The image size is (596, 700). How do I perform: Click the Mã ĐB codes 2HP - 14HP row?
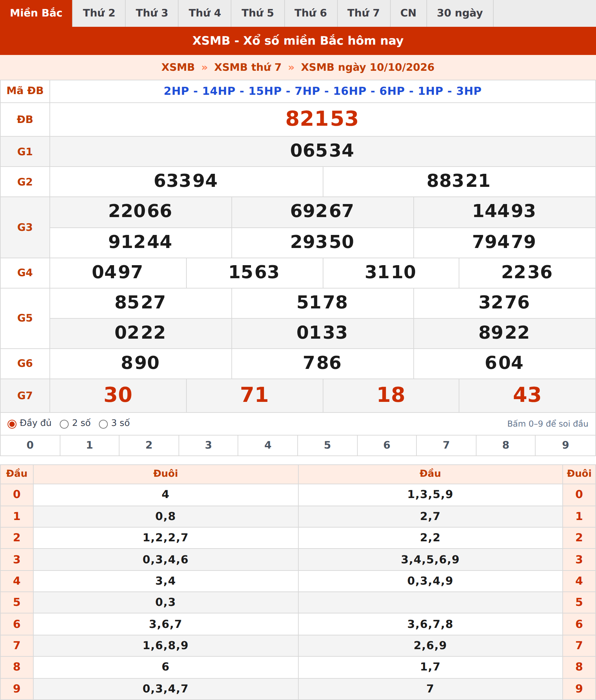(323, 91)
